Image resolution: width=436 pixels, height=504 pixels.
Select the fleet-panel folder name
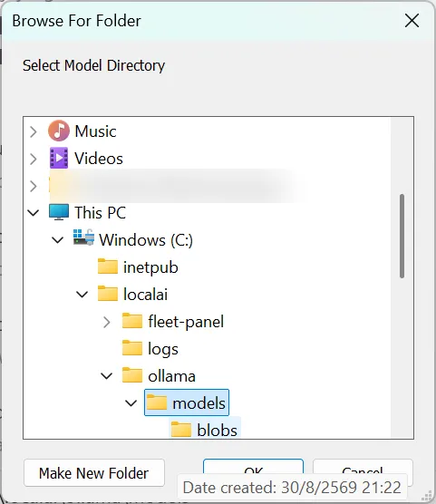(x=186, y=322)
